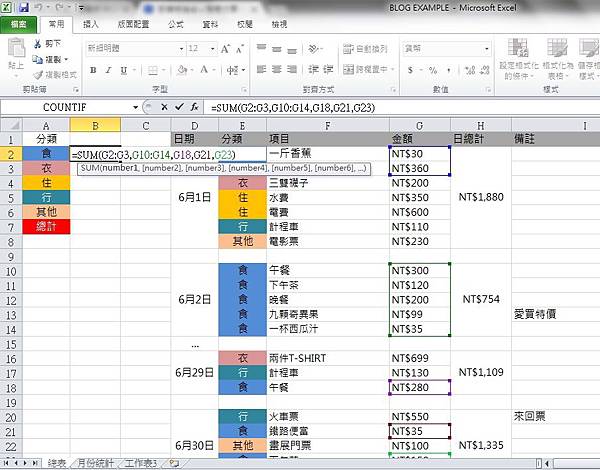Click cell showing NT$1,880
Image resolution: width=600 pixels, height=470 pixels.
click(x=481, y=197)
